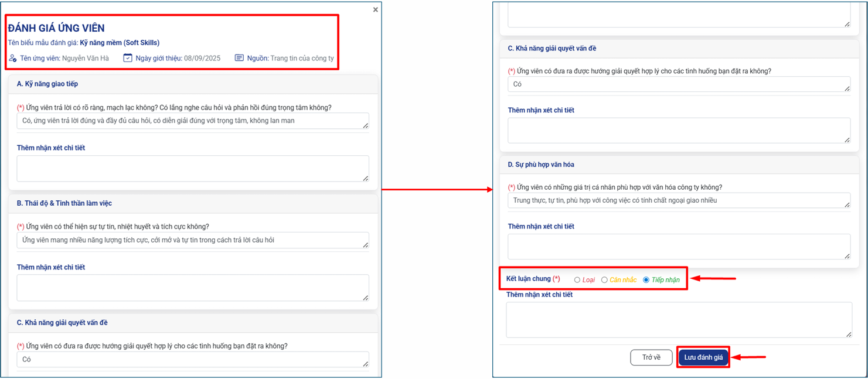Click the comment box below Kết luận chung
Screen dimensions: 868x379
[x=678, y=319]
